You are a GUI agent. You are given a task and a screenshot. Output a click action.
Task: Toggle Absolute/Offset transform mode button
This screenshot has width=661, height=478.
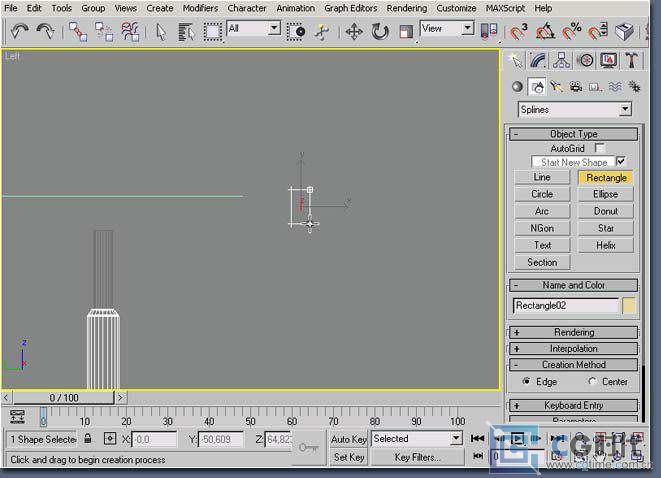[x=110, y=439]
